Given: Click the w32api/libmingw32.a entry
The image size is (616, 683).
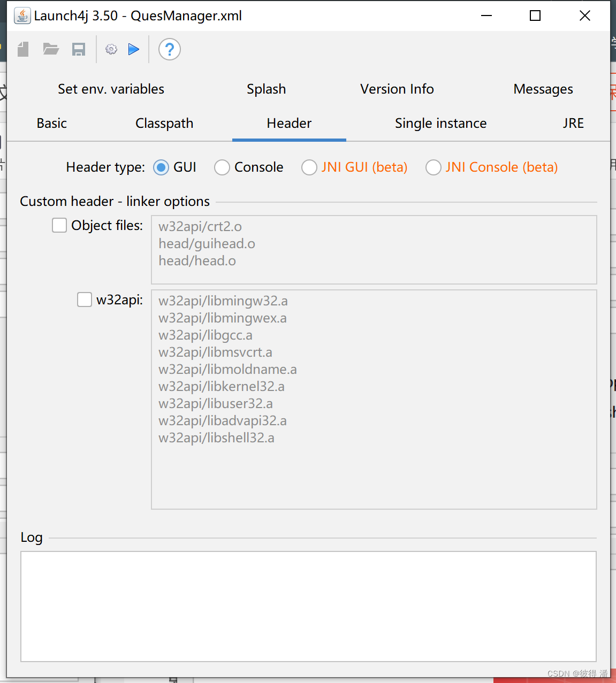Looking at the screenshot, I should tap(223, 301).
